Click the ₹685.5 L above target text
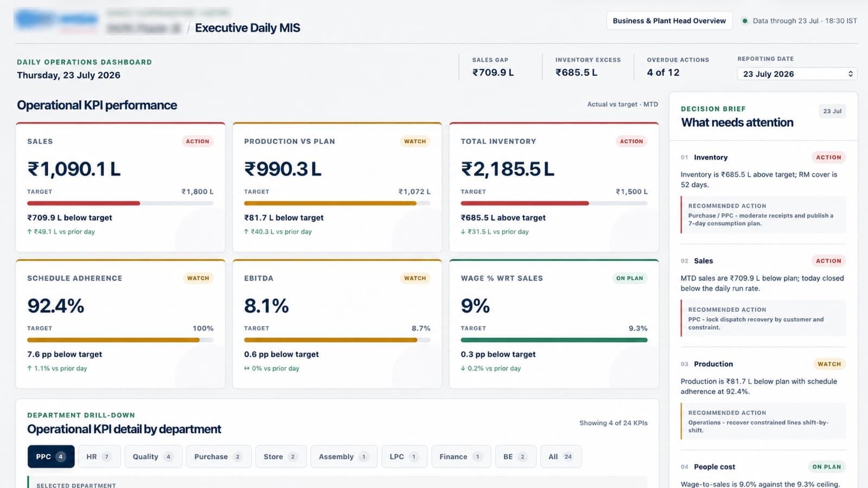Viewport: 868px width, 488px height. [503, 217]
